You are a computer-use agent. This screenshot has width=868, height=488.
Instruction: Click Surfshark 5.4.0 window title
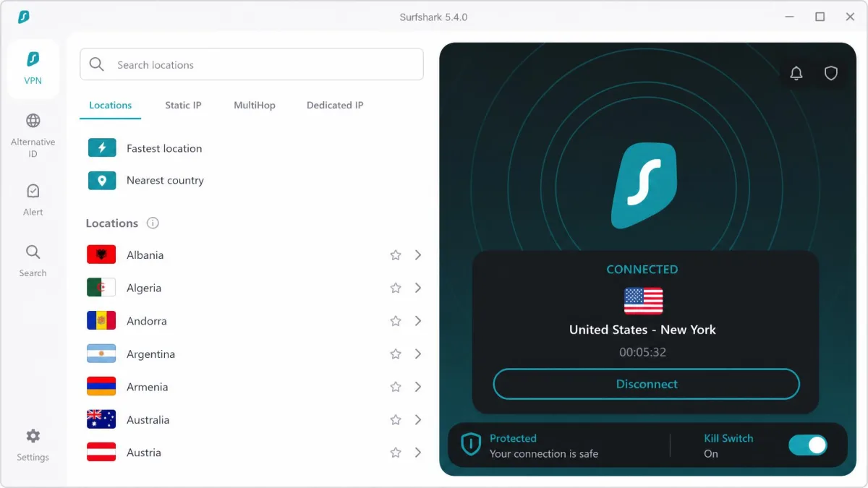point(433,17)
